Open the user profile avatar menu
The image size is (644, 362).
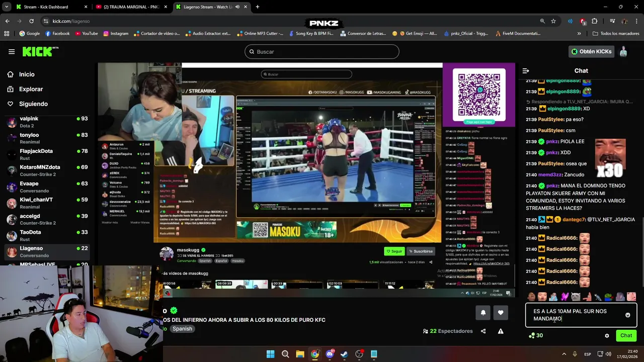point(623,51)
